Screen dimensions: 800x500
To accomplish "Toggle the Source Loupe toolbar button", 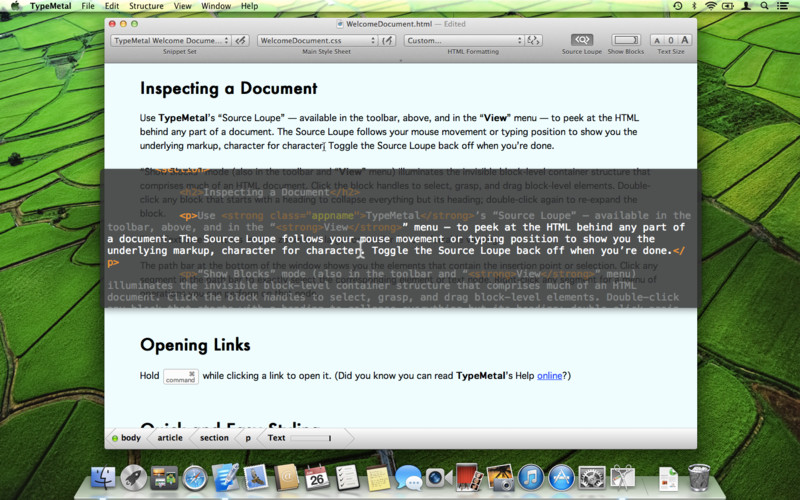I will pyautogui.click(x=582, y=40).
